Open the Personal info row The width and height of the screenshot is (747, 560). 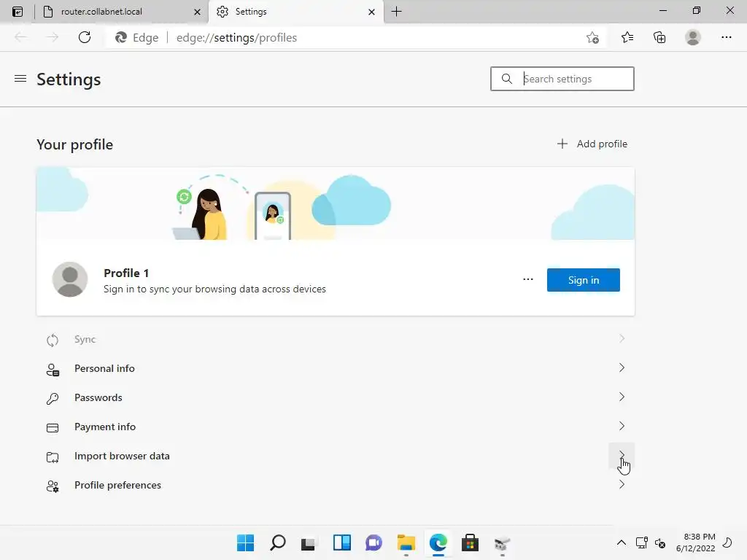tap(336, 368)
